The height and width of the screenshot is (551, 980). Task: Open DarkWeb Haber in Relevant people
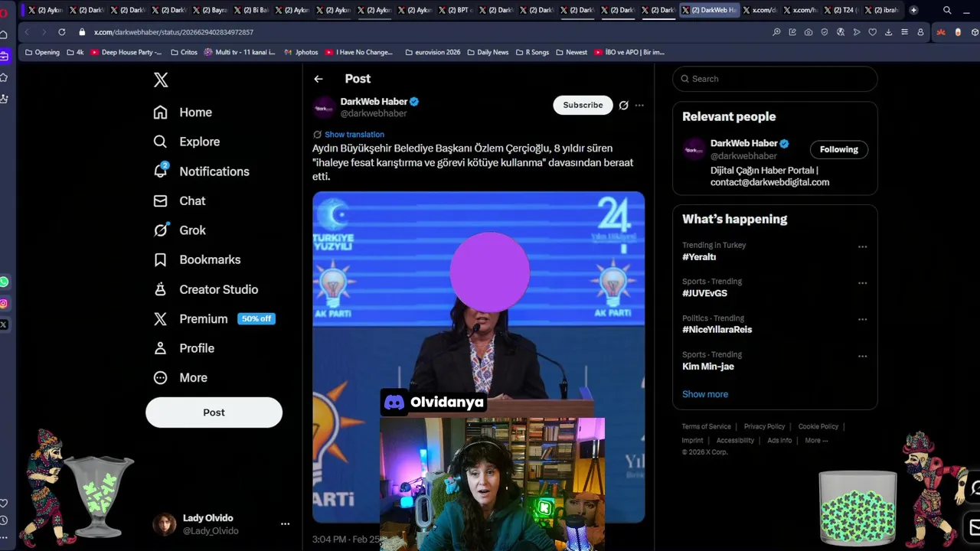(x=743, y=143)
